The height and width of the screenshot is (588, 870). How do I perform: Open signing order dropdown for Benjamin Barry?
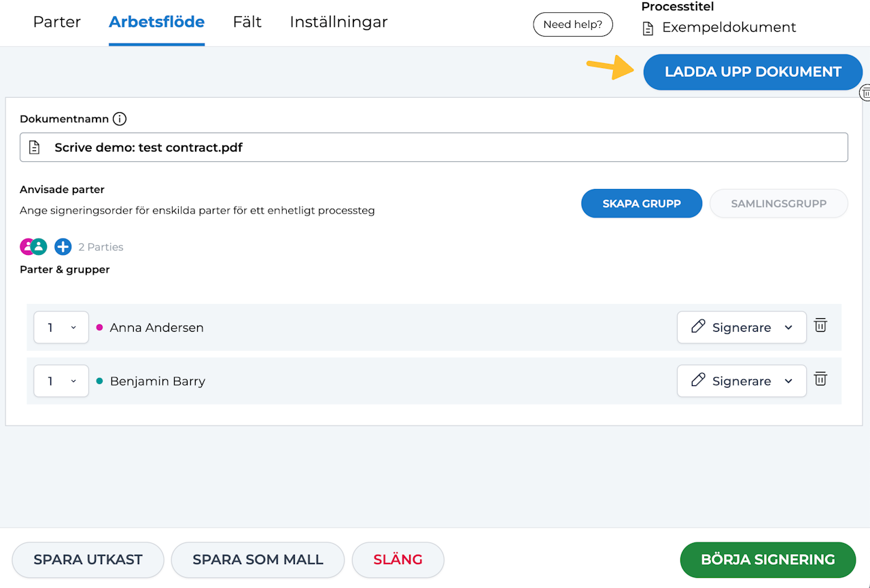tap(61, 381)
